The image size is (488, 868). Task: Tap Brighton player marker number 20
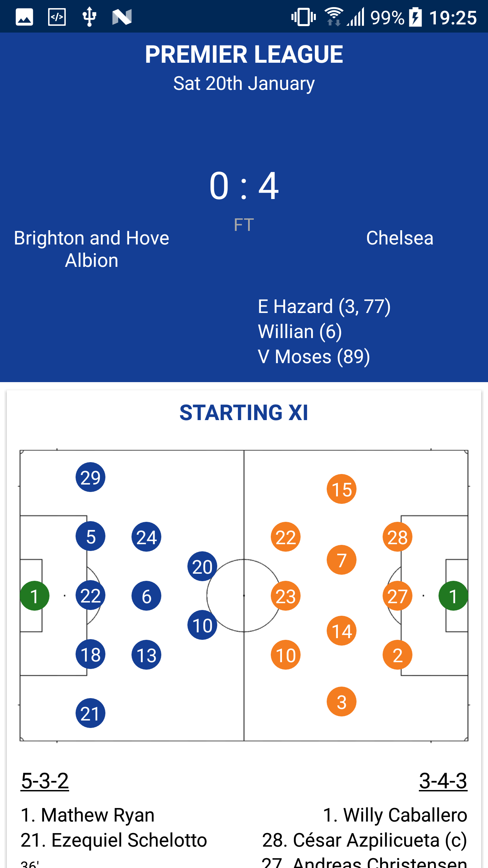202,566
